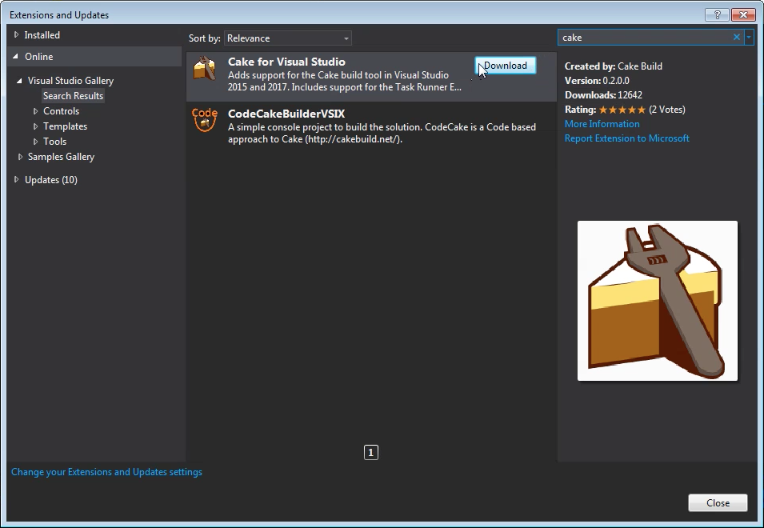The height and width of the screenshot is (528, 764).
Task: Click the Updates (10) label
Action: coord(51,180)
